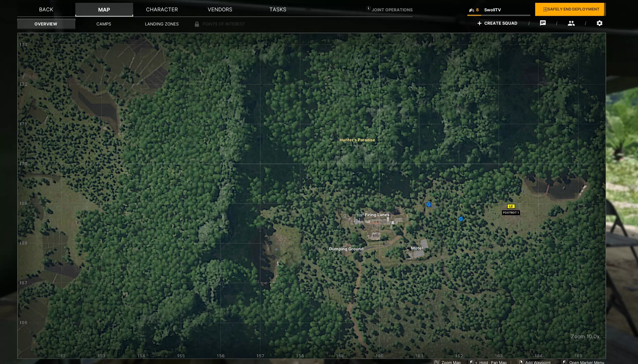Show Landing Zones map filter
Image resolution: width=638 pixels, height=364 pixels.
(x=162, y=24)
